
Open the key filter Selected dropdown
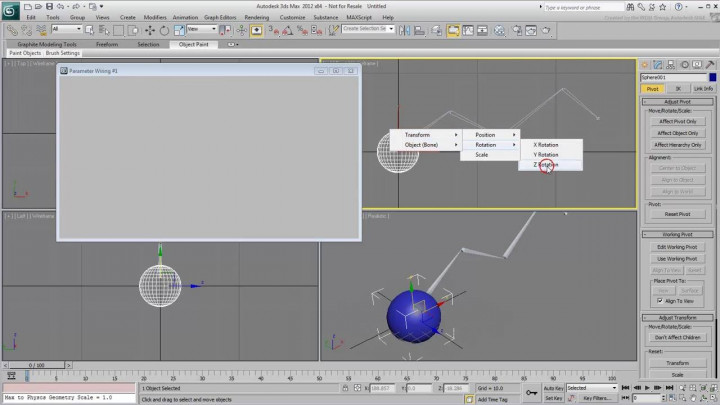click(x=591, y=388)
